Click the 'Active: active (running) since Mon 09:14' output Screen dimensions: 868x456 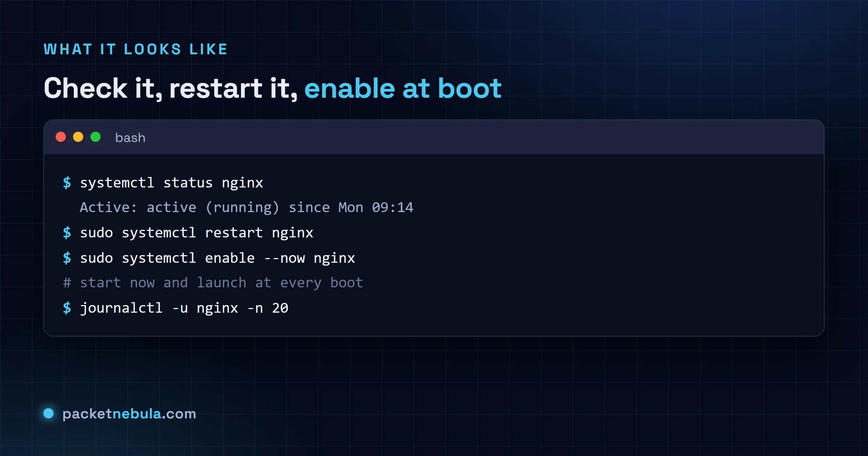point(246,208)
